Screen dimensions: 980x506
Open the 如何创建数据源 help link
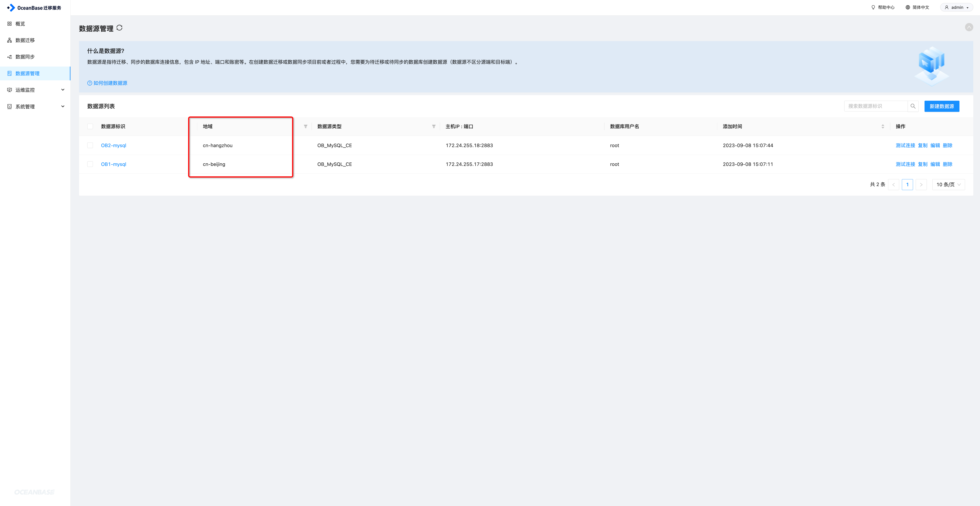click(x=110, y=83)
